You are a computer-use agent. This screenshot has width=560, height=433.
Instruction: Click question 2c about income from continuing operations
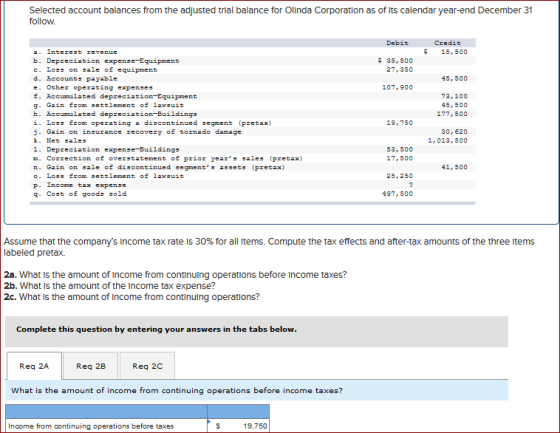[132, 297]
